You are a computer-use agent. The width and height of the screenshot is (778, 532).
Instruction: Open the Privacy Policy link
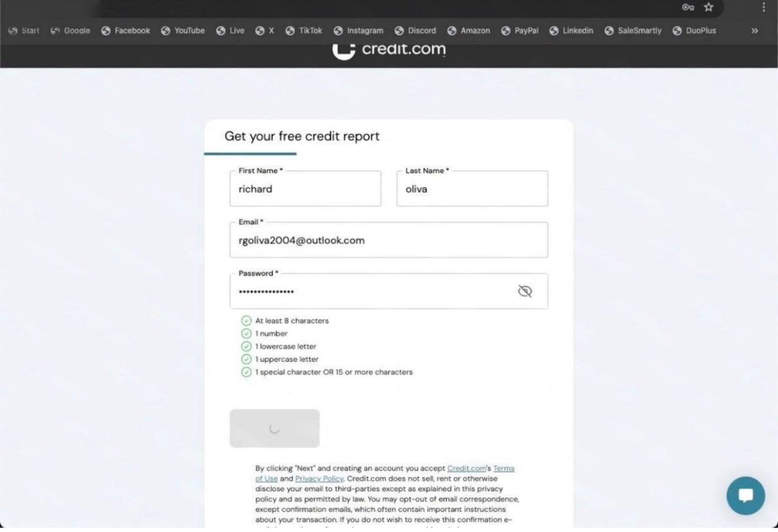[319, 478]
